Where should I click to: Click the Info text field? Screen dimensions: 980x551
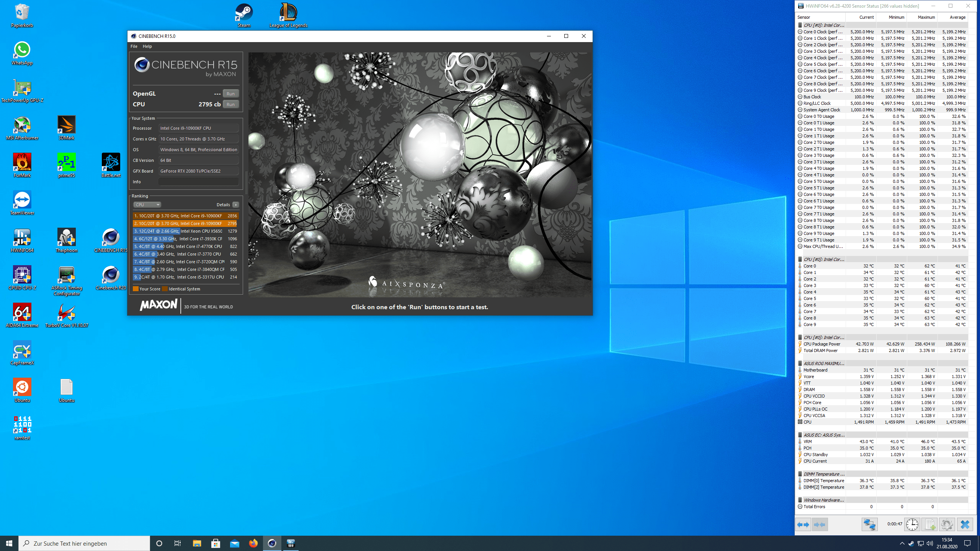pos(198,182)
